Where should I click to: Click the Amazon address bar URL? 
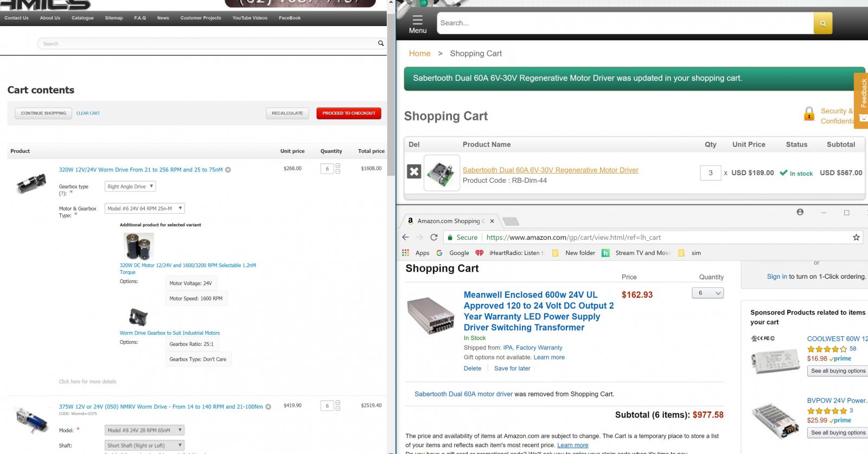(x=573, y=238)
